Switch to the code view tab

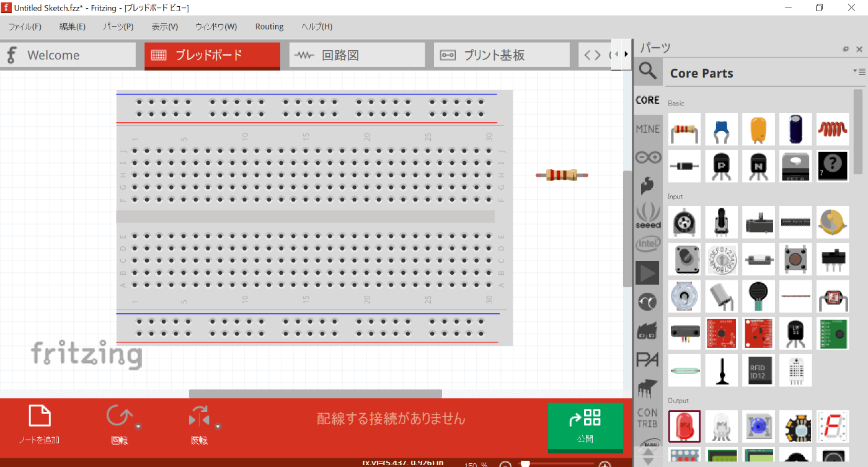click(x=595, y=55)
